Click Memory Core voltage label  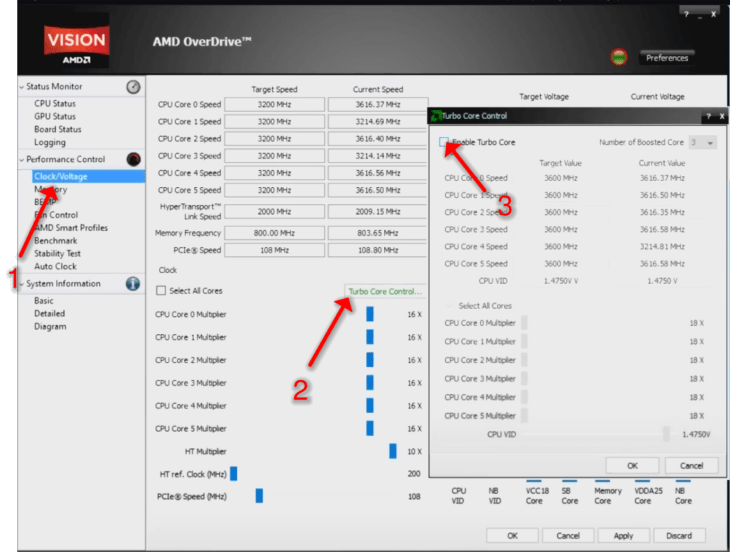point(608,496)
